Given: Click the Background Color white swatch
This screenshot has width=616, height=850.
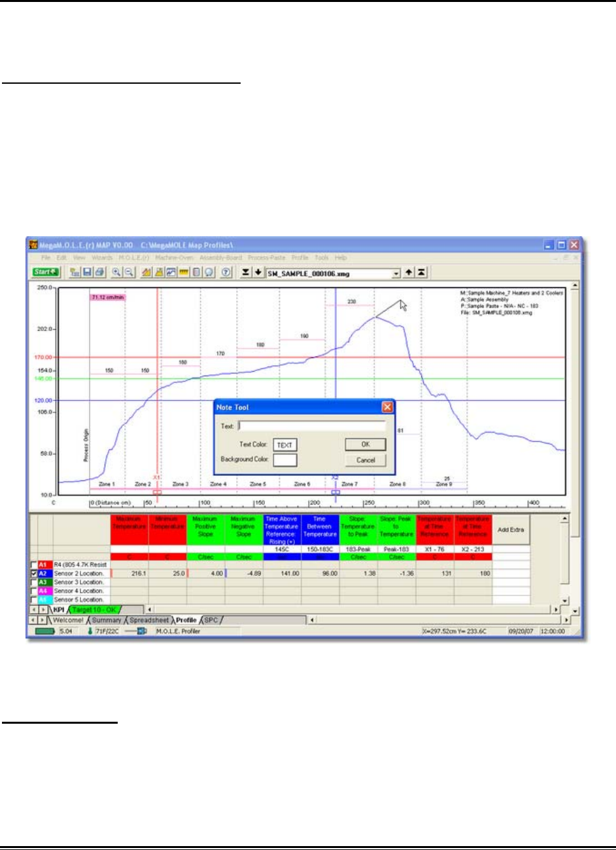Looking at the screenshot, I should [284, 459].
